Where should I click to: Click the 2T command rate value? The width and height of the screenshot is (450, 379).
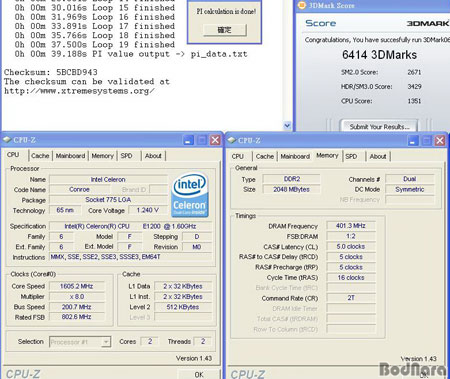(x=351, y=298)
